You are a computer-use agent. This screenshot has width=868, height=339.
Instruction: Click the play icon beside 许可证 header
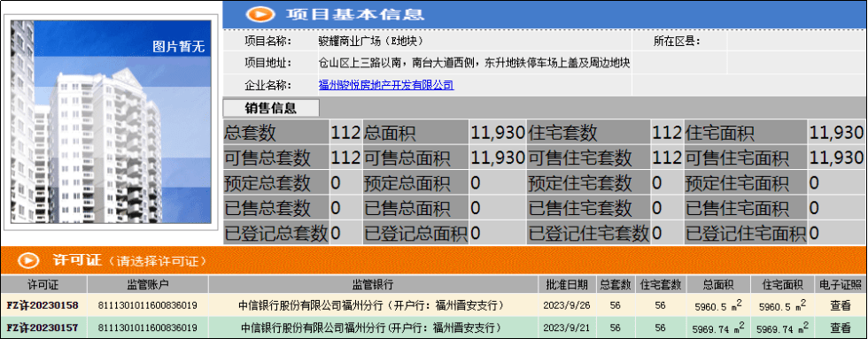pos(28,260)
